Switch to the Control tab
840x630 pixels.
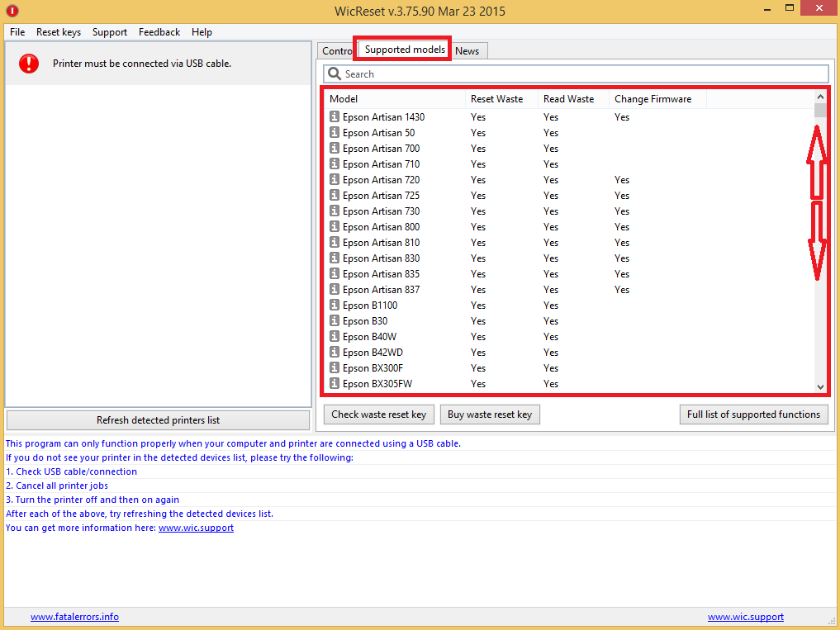[336, 51]
